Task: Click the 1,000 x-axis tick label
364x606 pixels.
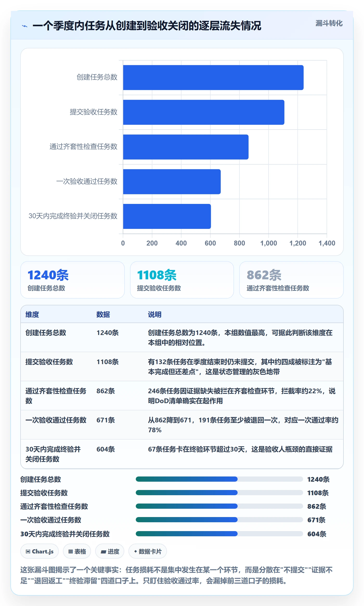Action: click(x=269, y=243)
